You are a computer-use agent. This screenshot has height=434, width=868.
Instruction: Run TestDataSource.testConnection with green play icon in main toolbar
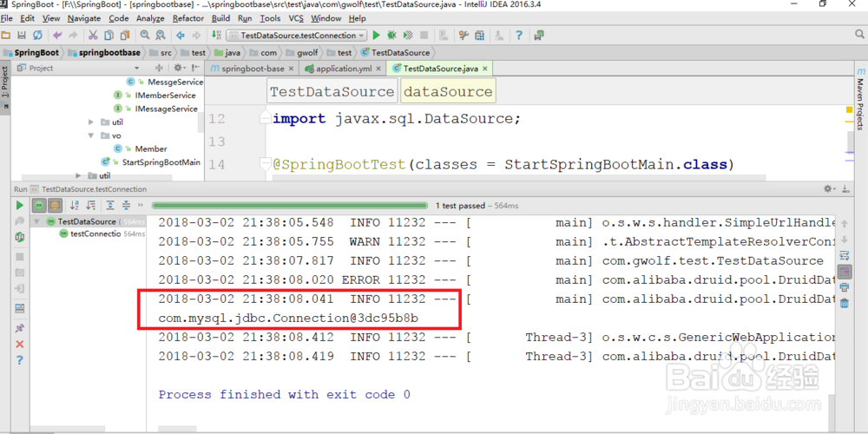pos(377,36)
